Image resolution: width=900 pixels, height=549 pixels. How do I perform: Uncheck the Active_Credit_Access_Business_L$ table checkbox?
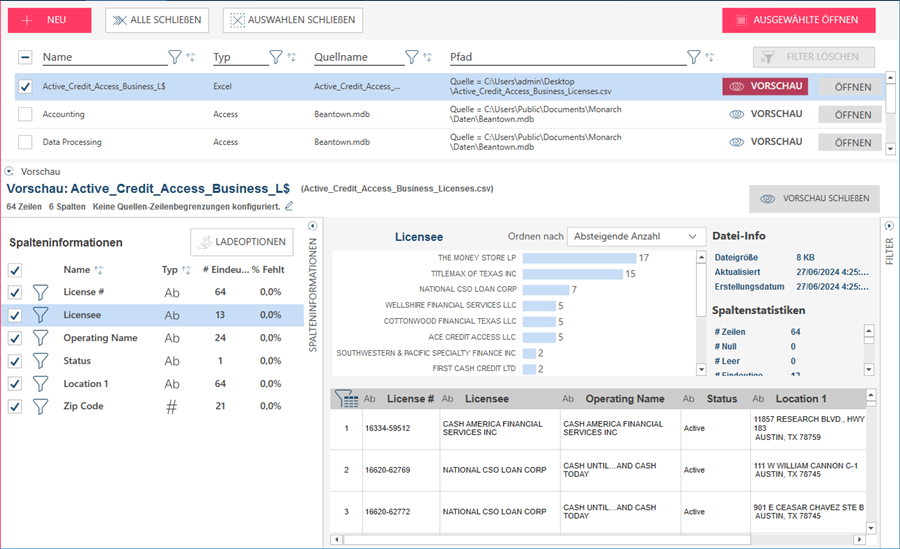click(25, 87)
